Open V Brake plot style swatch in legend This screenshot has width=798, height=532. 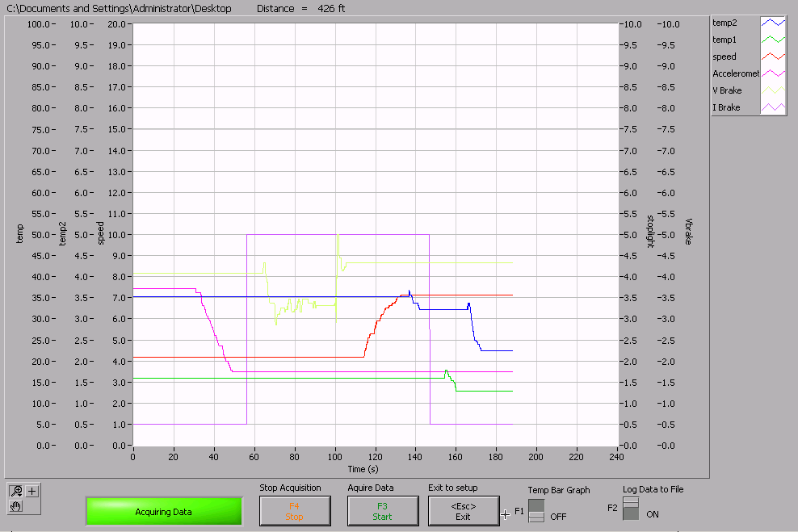pos(773,90)
